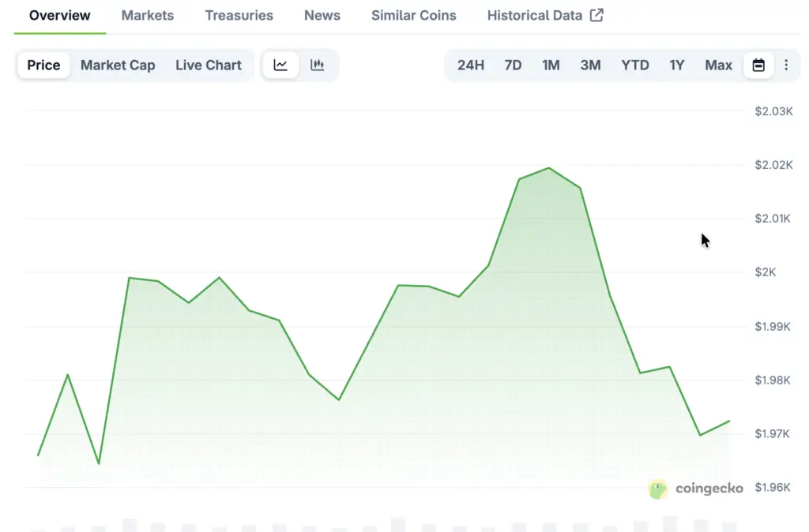
Task: Switch to Live Chart mode
Action: (209, 66)
